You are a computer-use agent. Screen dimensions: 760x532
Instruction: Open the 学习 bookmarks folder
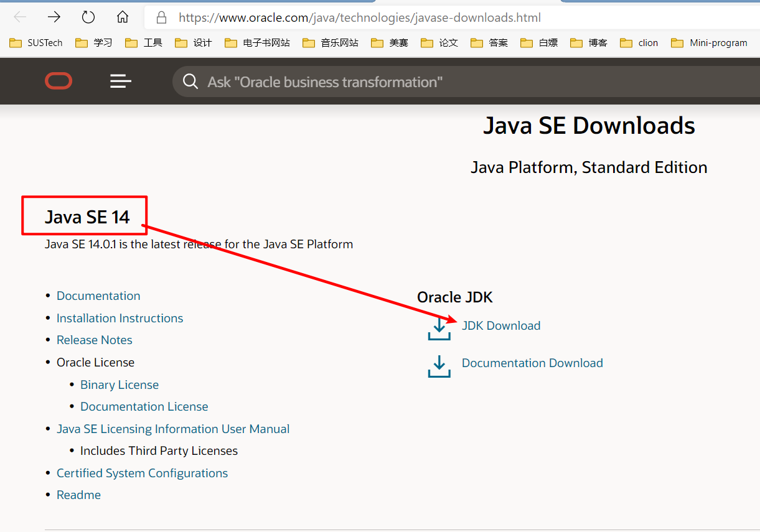coord(94,43)
